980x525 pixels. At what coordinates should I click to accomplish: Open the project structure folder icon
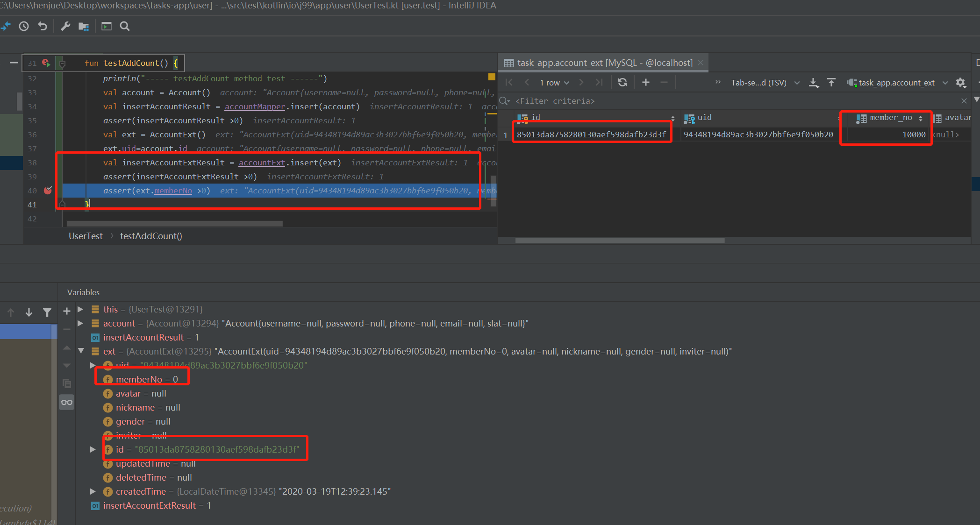point(84,27)
